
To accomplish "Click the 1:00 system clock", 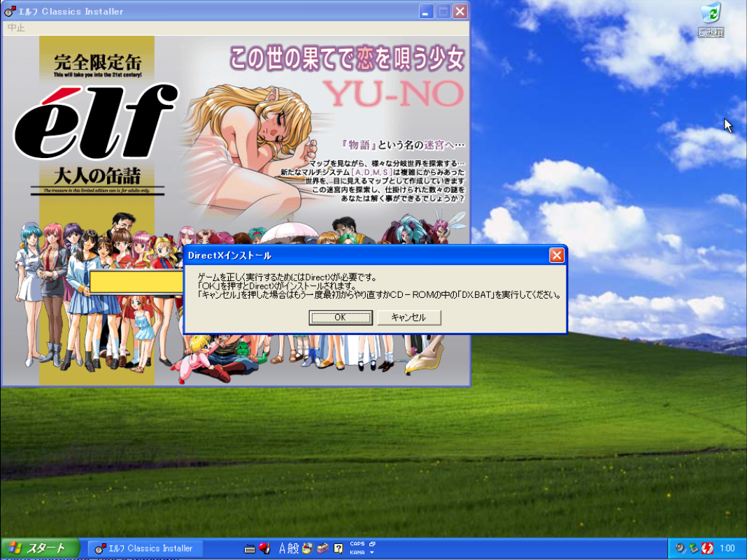I will (727, 548).
